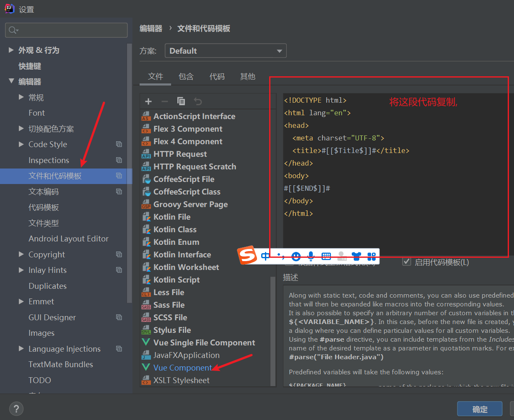Click the Flex 3 Component file icon
514x420 pixels.
click(146, 129)
